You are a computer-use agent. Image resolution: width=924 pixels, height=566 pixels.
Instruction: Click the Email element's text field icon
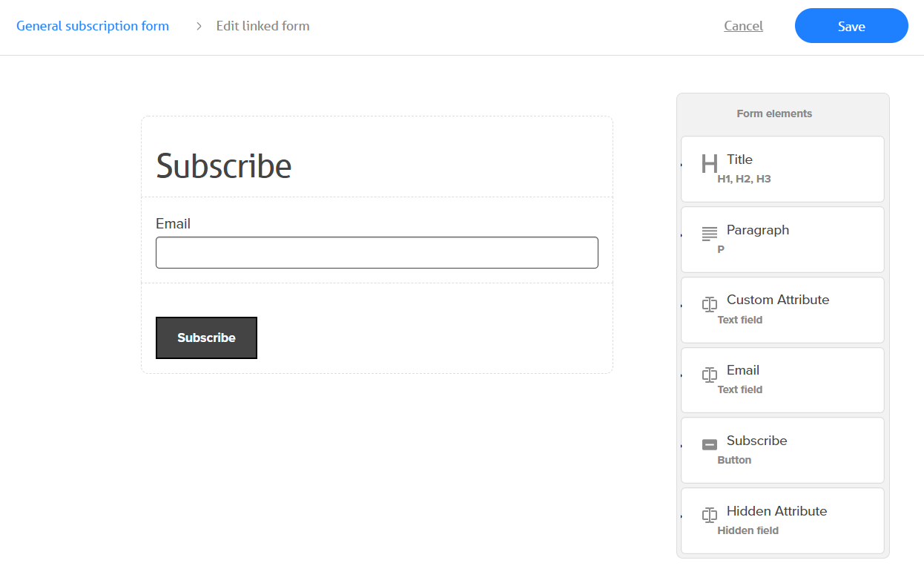[x=710, y=375]
